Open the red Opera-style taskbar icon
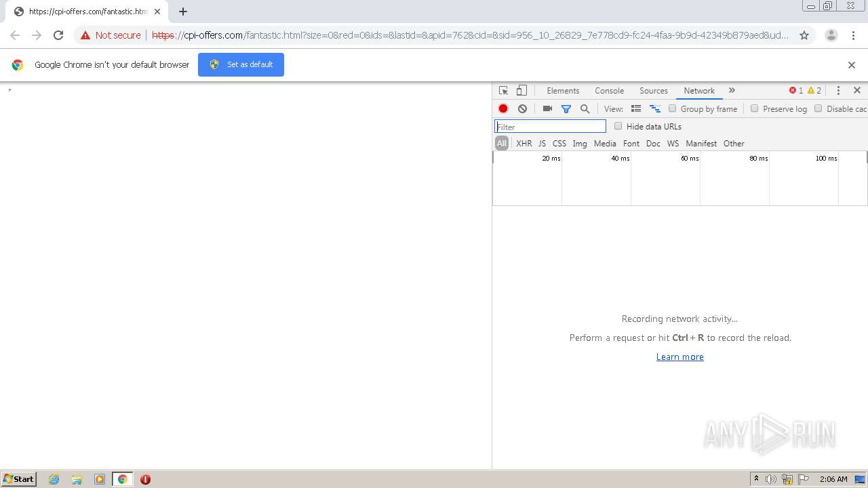This screenshot has width=868, height=488. pyautogui.click(x=145, y=479)
